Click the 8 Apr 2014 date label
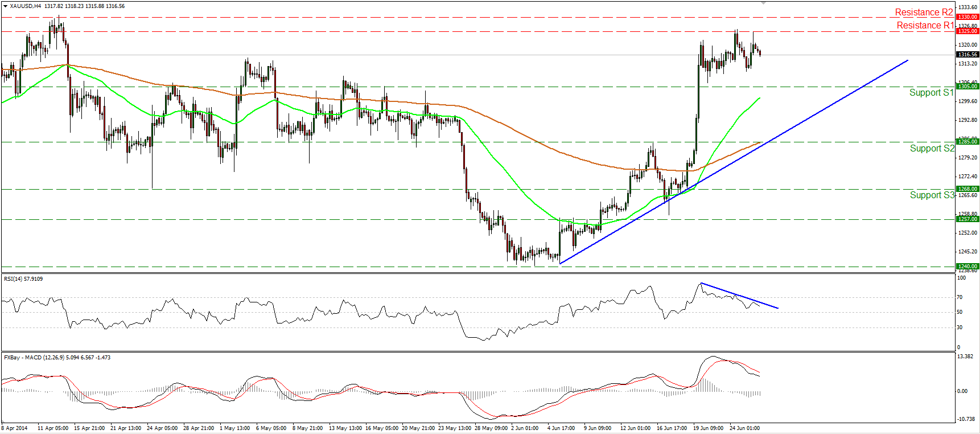The image size is (980, 434). point(15,428)
